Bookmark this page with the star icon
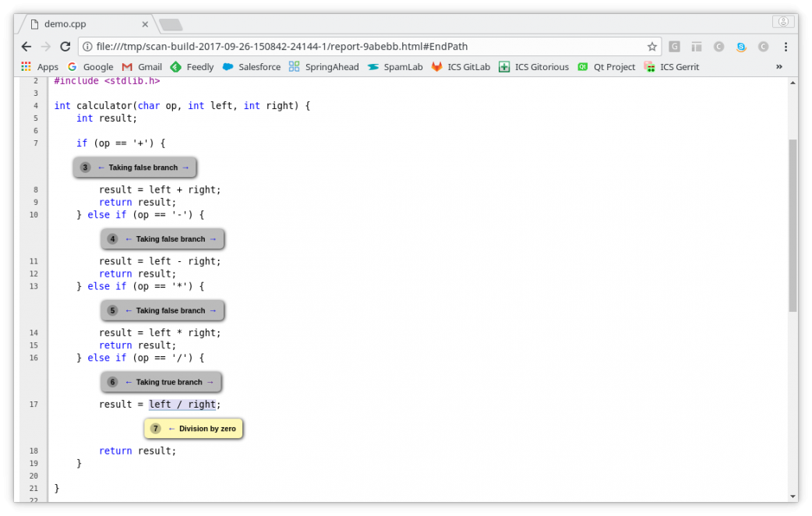 pyautogui.click(x=651, y=47)
